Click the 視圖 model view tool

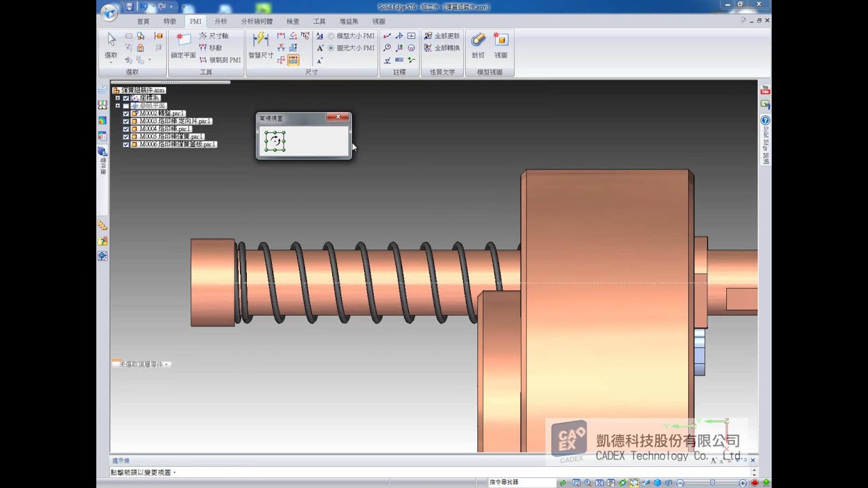point(500,46)
